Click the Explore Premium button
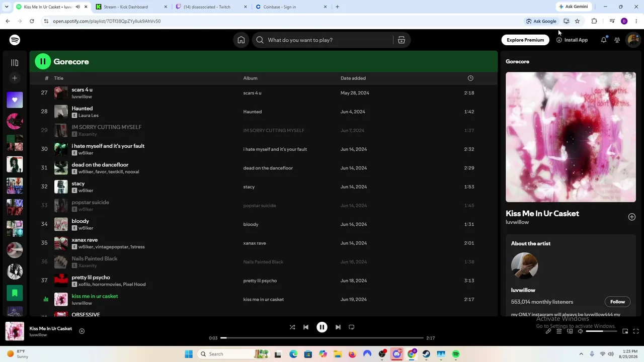The height and width of the screenshot is (362, 644). [525, 40]
